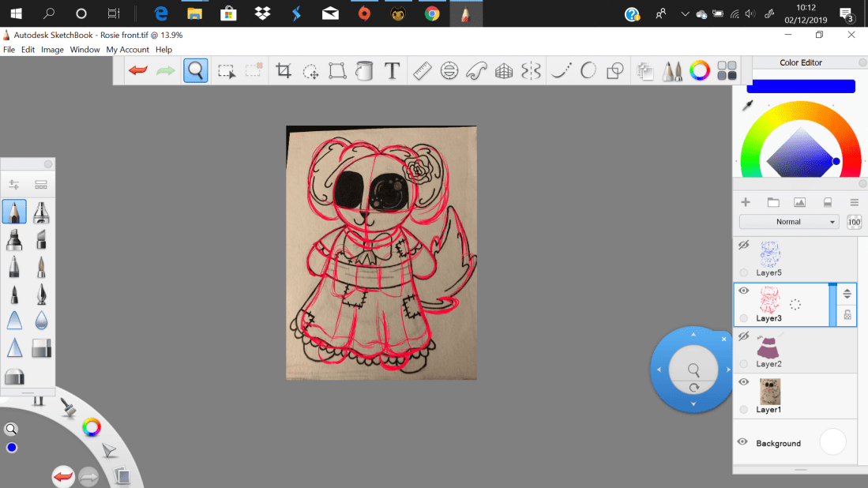Select the Ruler tool
The width and height of the screenshot is (868, 488).
[x=422, y=70]
